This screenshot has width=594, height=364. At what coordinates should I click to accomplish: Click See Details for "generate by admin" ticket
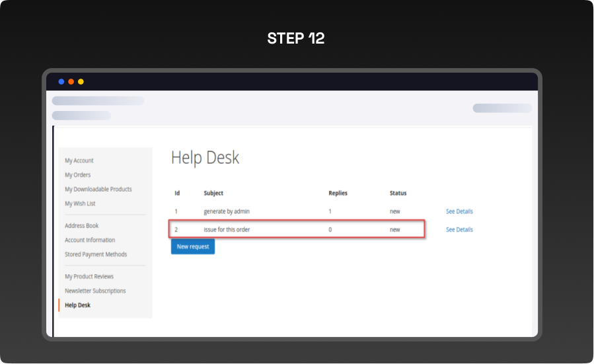[x=459, y=211]
